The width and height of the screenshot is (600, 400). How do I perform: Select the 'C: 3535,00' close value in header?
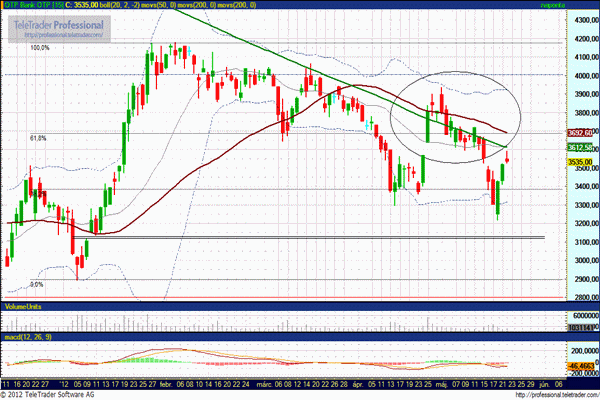tap(82, 5)
